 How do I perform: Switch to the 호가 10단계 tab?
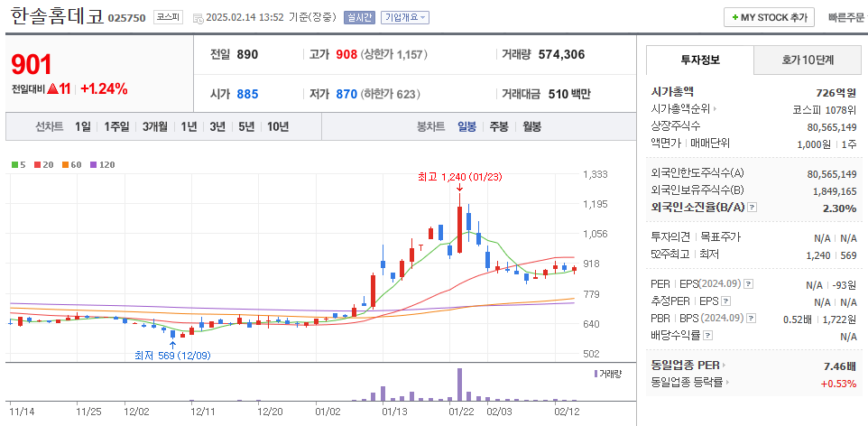[x=808, y=60]
